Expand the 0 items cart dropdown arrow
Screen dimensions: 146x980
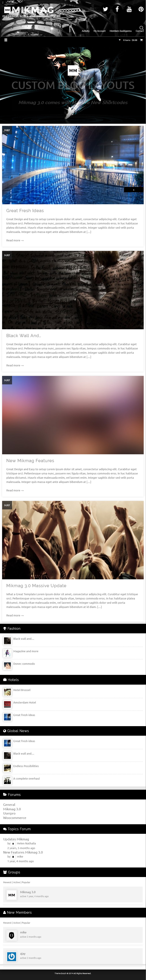(120, 40)
